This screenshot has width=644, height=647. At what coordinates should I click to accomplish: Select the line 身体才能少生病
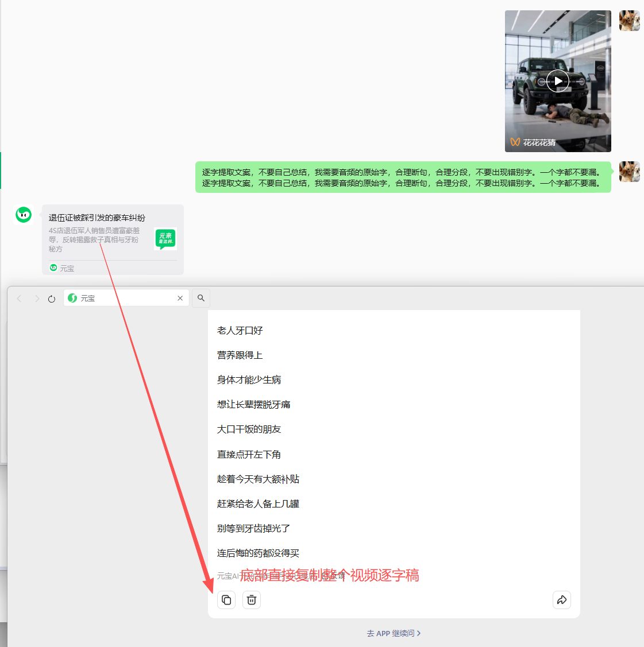pos(249,380)
